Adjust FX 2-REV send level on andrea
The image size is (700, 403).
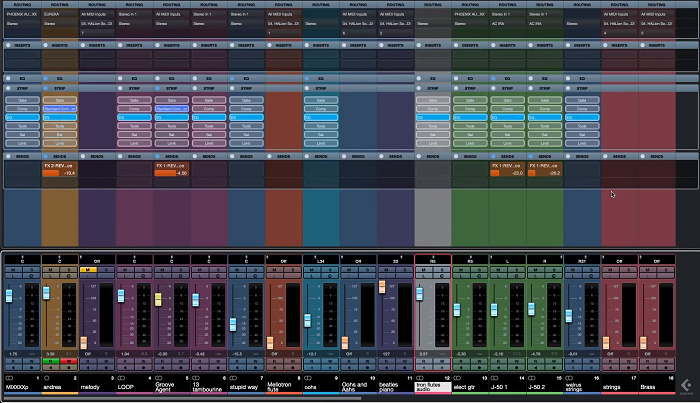coord(60,173)
